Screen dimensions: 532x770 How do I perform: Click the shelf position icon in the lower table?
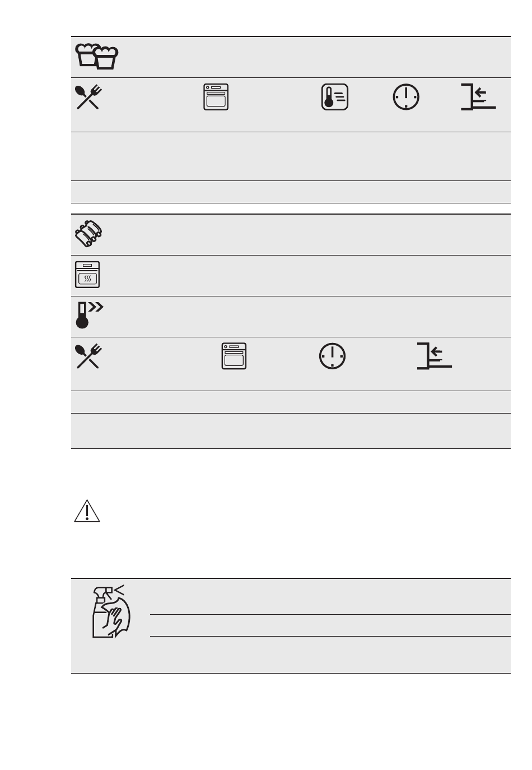click(x=435, y=356)
